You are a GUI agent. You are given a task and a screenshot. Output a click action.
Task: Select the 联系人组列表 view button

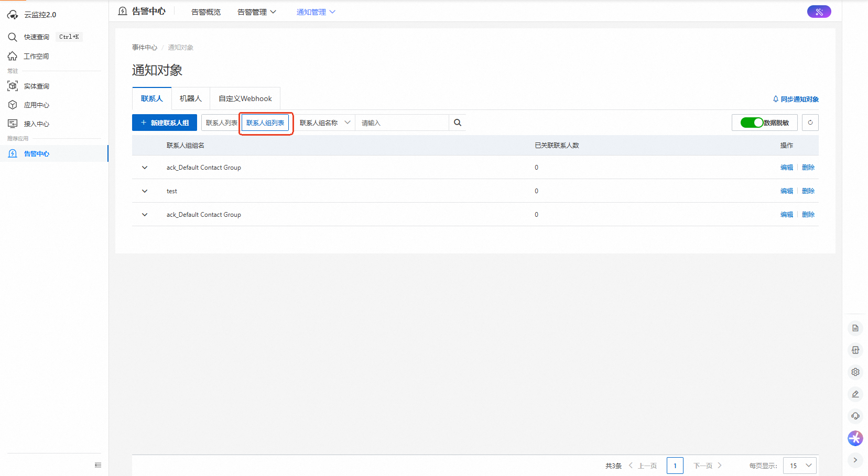[x=265, y=123]
